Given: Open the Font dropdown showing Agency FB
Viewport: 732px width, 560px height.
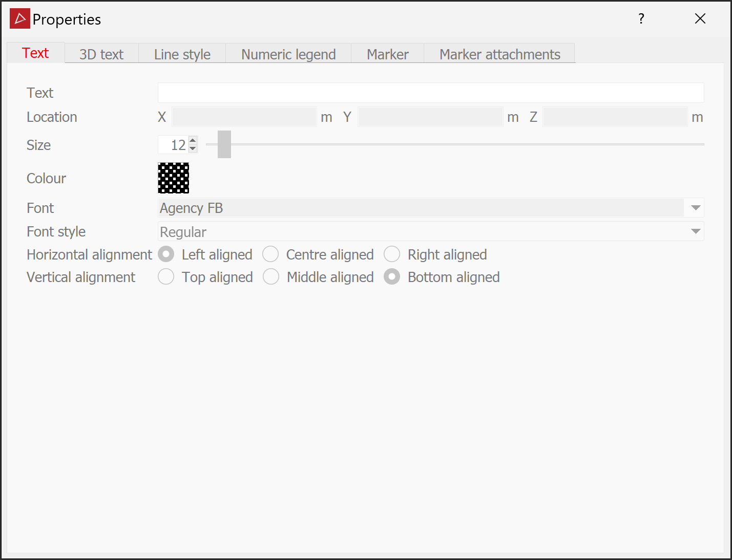Looking at the screenshot, I should (431, 208).
